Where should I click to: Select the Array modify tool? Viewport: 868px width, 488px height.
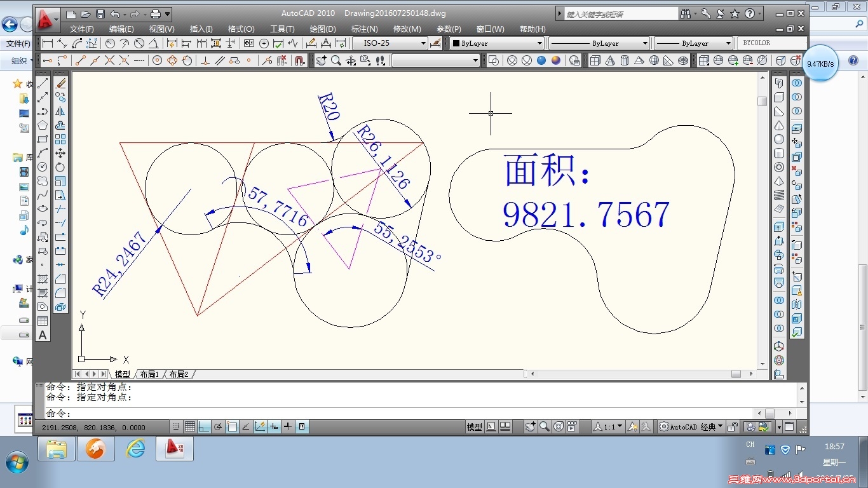(60, 139)
